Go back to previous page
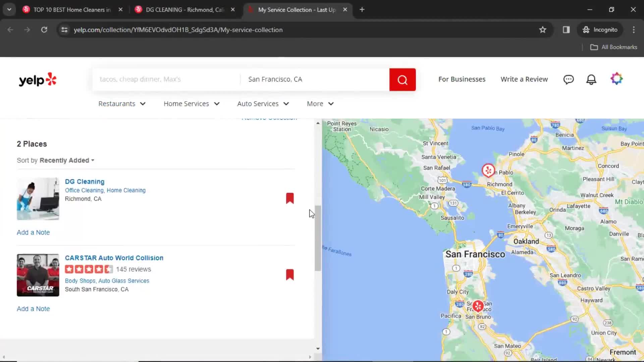 coord(10,30)
